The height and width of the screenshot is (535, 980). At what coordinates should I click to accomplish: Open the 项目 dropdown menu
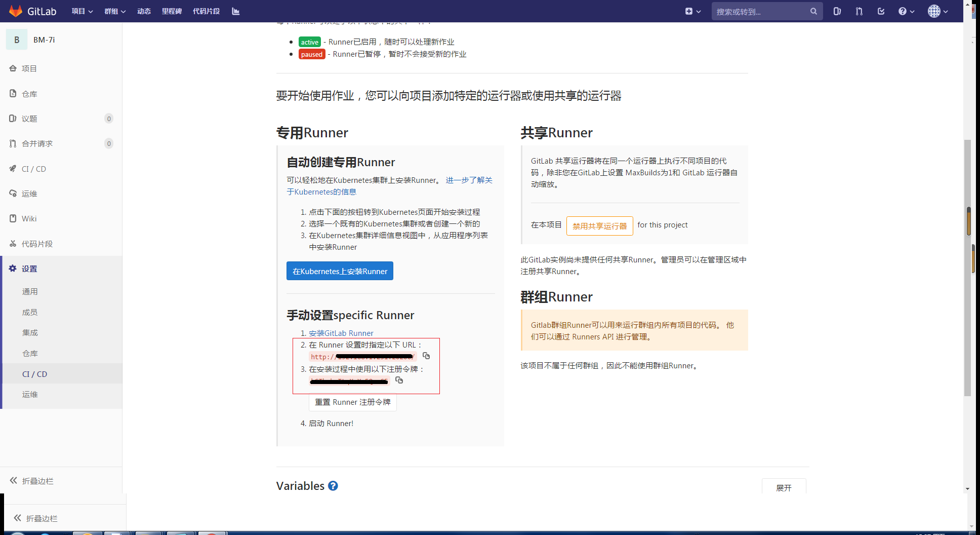pos(82,11)
